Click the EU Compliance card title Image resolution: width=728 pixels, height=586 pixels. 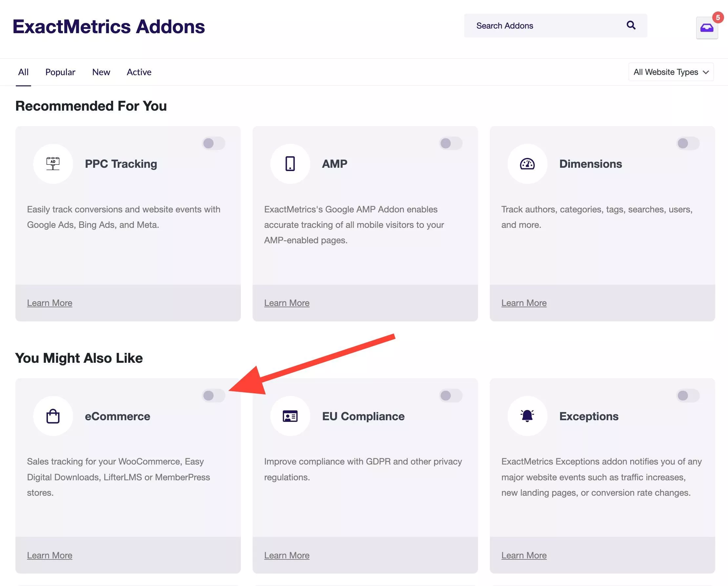[363, 416]
